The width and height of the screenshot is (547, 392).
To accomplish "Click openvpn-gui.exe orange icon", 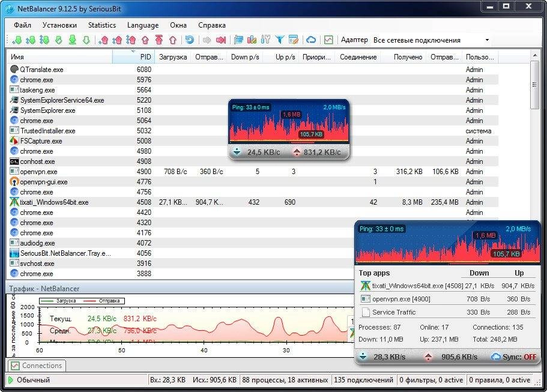I will tap(14, 182).
